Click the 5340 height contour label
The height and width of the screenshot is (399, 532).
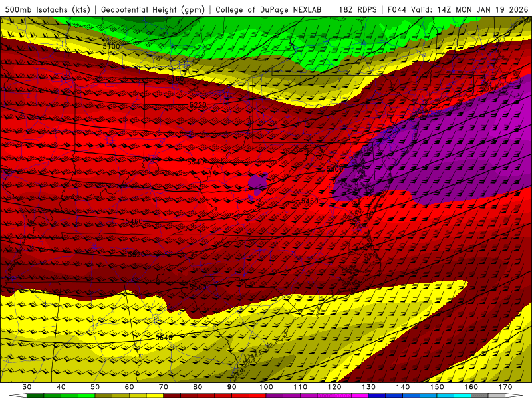pos(196,162)
